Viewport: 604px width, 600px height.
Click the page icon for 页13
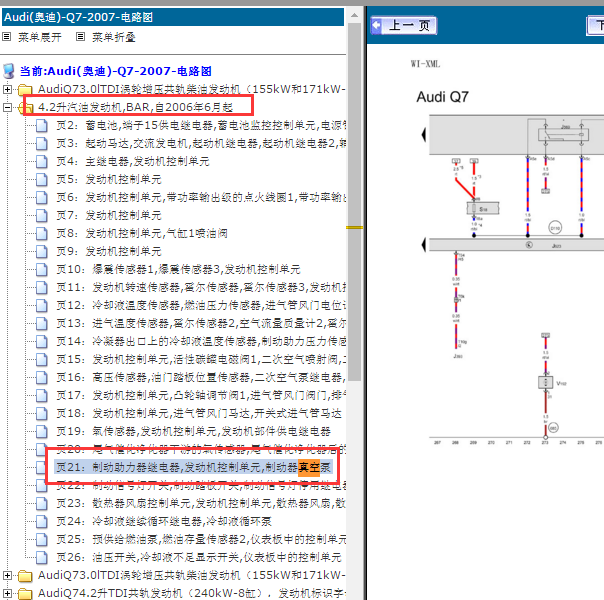(x=42, y=323)
